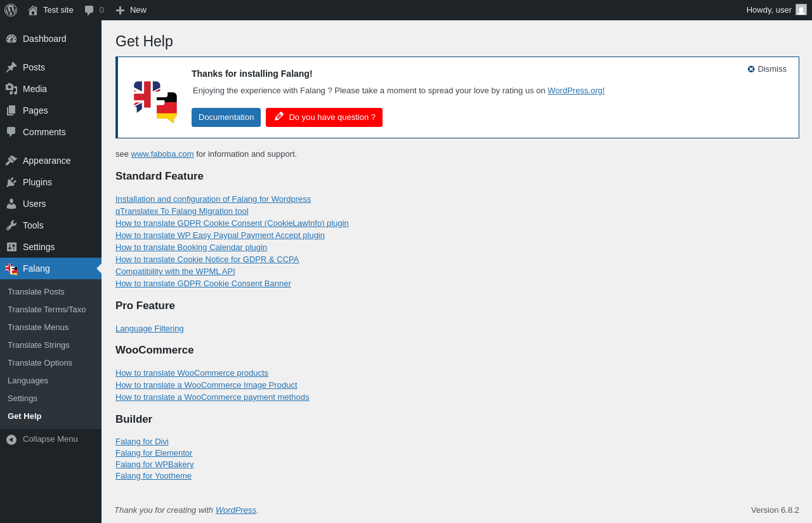
Task: Click the Media icon in sidebar
Action: click(x=11, y=89)
